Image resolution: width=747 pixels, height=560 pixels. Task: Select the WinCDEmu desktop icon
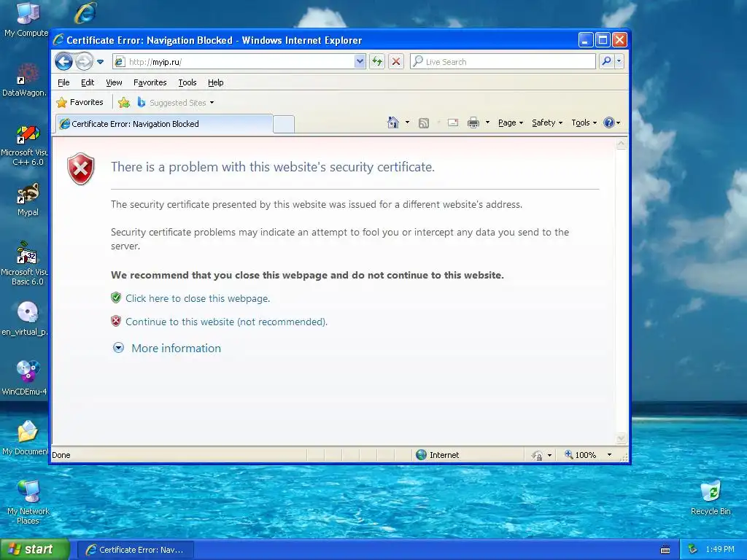click(25, 378)
